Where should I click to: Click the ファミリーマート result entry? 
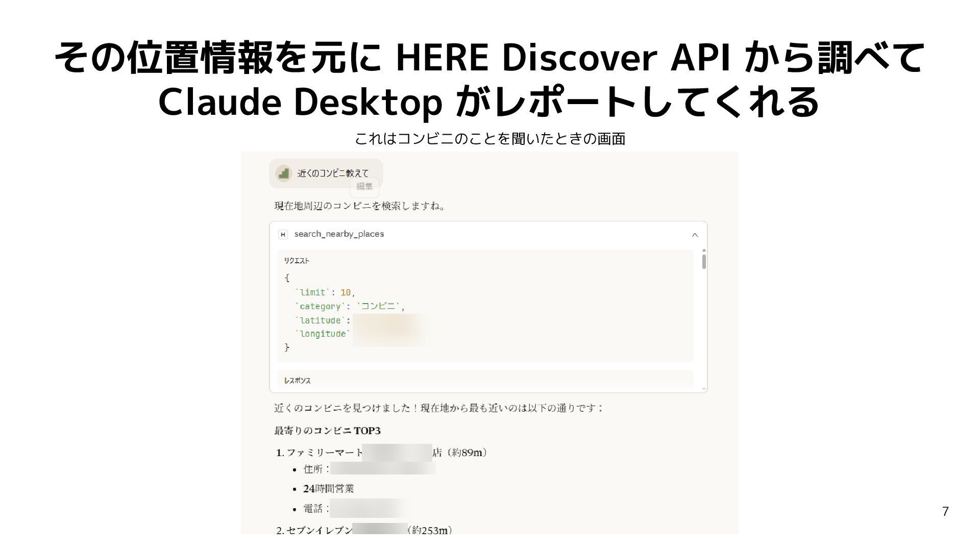tap(381, 453)
